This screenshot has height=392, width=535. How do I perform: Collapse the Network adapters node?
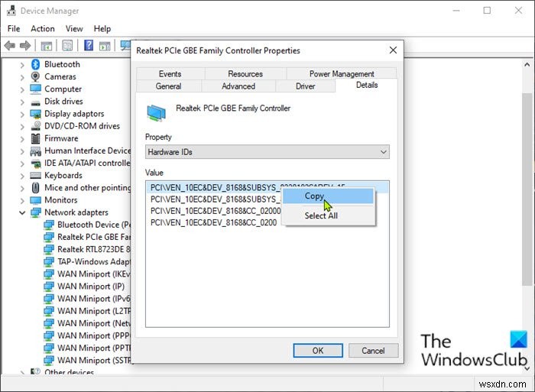[22, 212]
